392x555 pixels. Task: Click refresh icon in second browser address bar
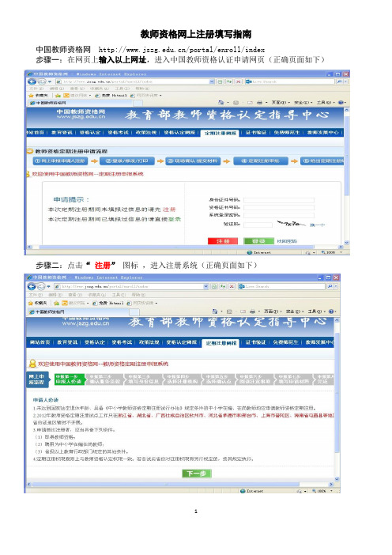223,286
